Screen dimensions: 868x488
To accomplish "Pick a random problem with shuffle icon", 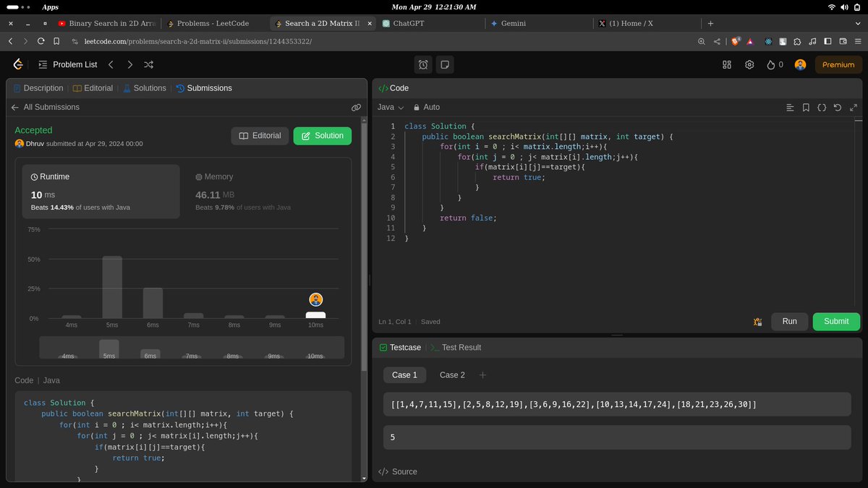I will tap(148, 64).
